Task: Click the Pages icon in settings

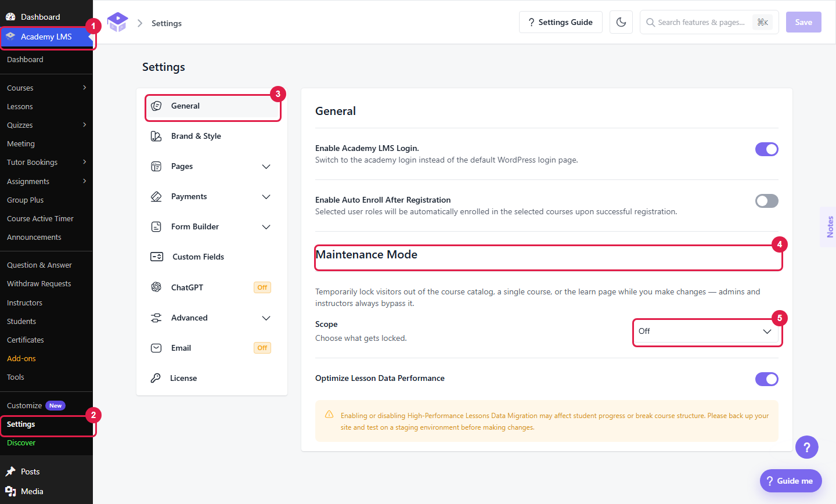Action: [156, 166]
